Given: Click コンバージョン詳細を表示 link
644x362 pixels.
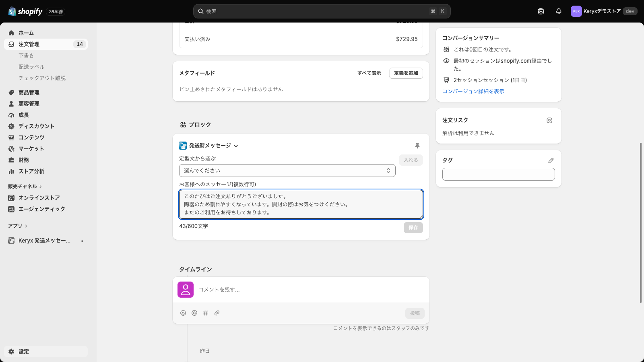Looking at the screenshot, I should click(x=473, y=91).
